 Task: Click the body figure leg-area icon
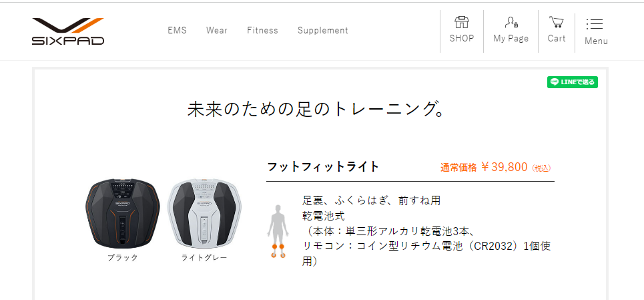coord(277,231)
